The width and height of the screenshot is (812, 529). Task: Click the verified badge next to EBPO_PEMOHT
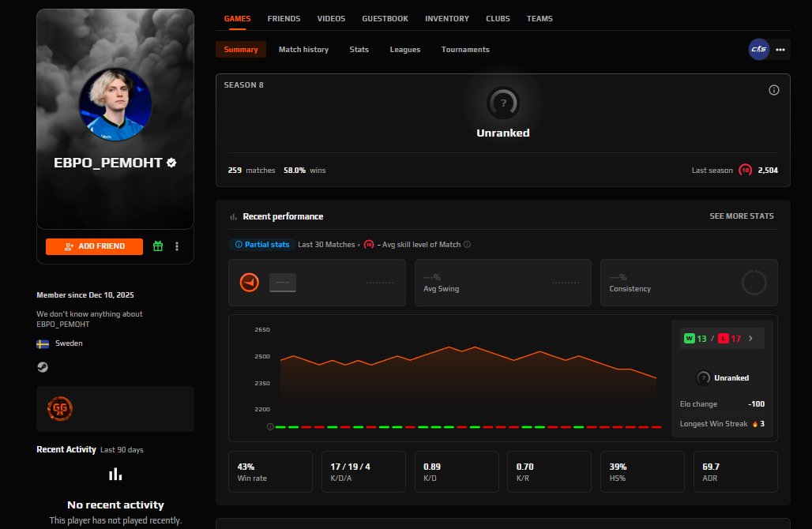coord(171,163)
